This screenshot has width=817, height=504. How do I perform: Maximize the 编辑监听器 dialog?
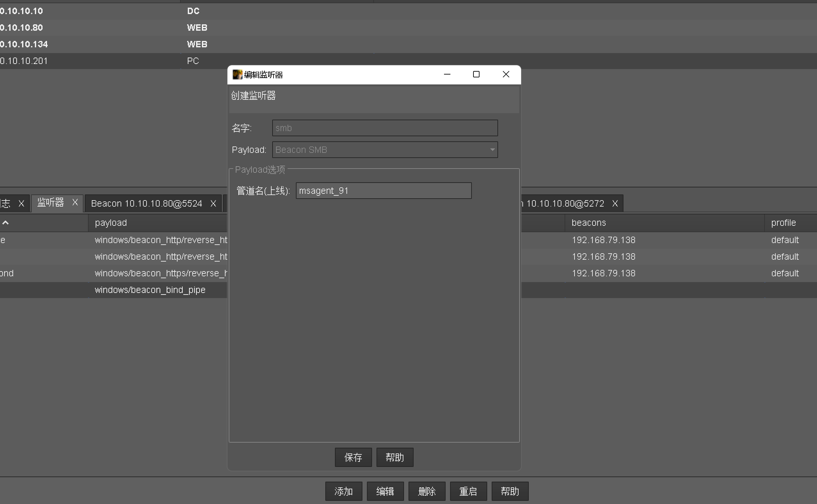click(x=476, y=74)
